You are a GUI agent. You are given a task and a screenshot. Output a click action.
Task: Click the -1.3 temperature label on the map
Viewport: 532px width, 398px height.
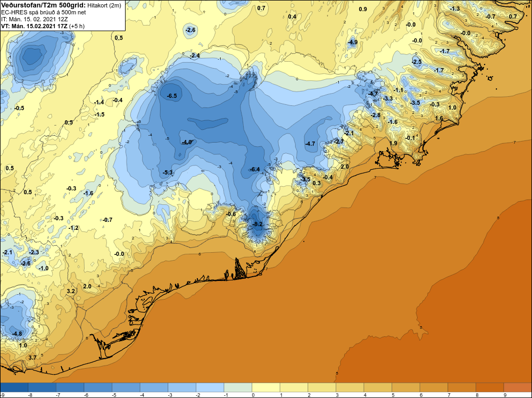[x=455, y=9]
